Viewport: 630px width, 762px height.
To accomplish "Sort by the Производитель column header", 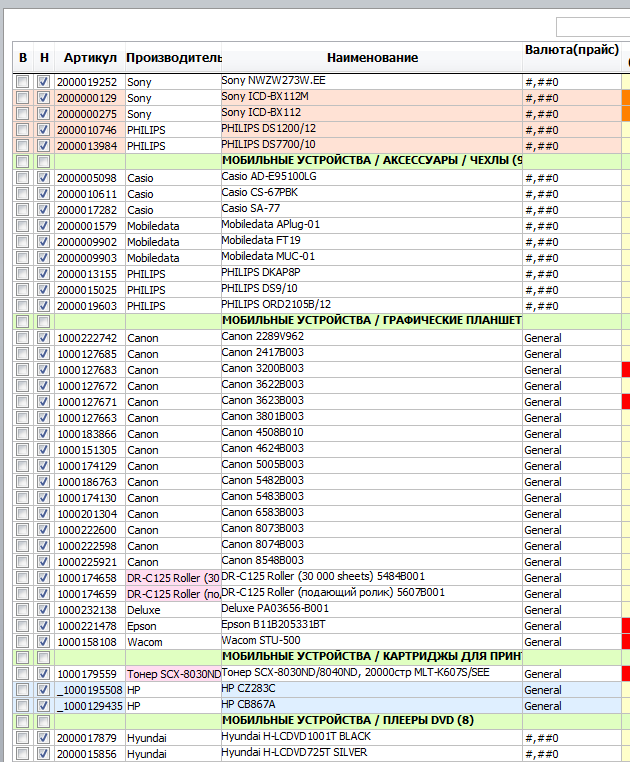I will [x=174, y=58].
